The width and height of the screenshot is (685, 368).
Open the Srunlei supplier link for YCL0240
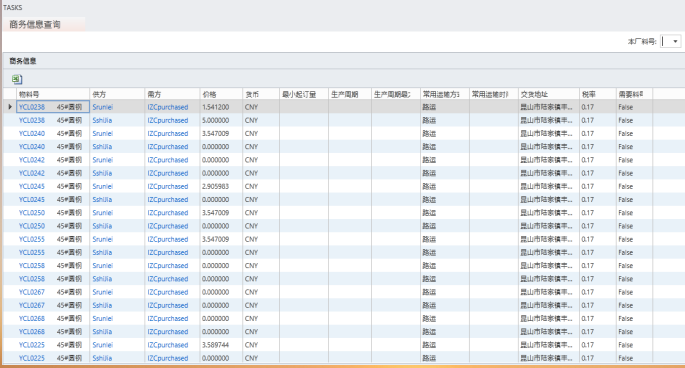tap(102, 133)
